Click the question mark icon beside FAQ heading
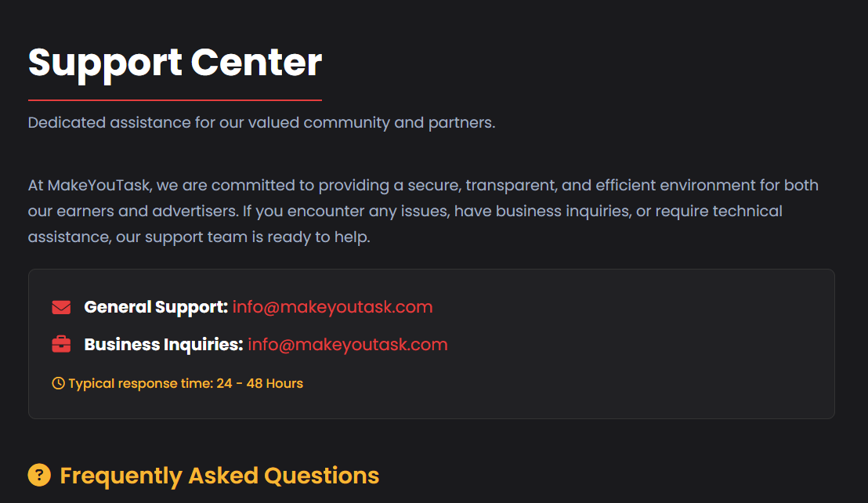868x503 pixels. pos(39,475)
